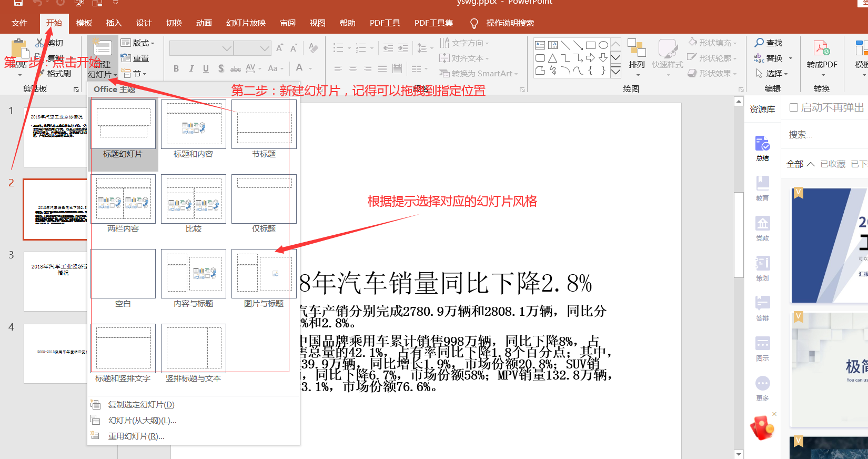Open the 版式 layout dropdown
The height and width of the screenshot is (459, 868).
(x=138, y=43)
